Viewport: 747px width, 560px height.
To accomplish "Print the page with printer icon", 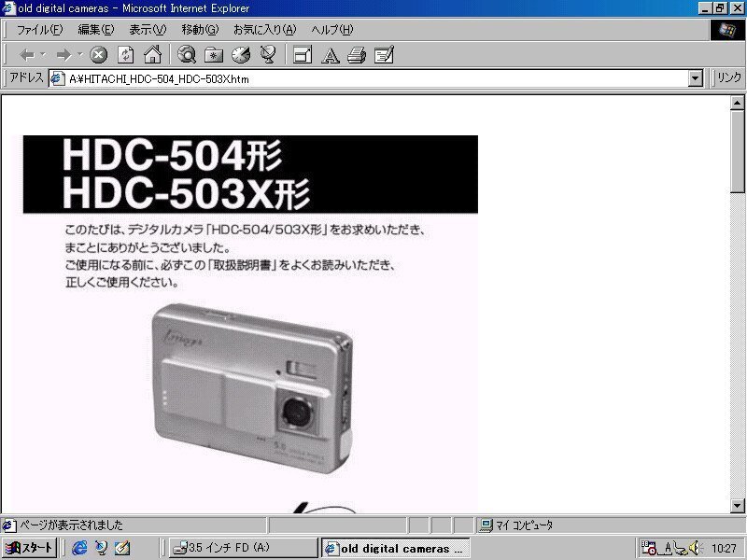I will (x=357, y=55).
